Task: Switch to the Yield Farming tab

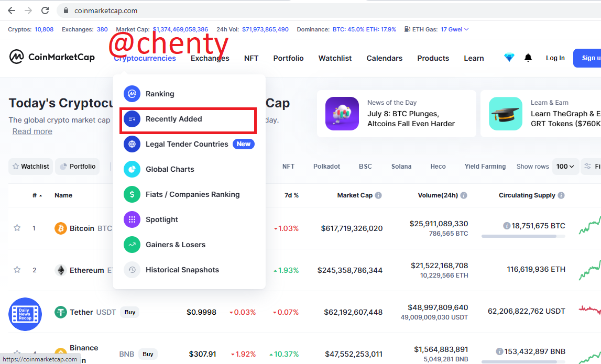Action: tap(485, 167)
